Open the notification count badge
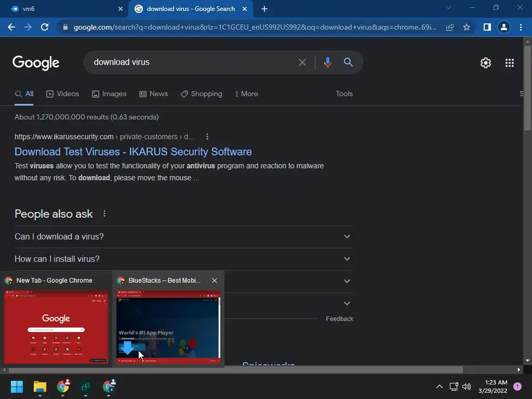The height and width of the screenshot is (399, 532). click(x=517, y=387)
